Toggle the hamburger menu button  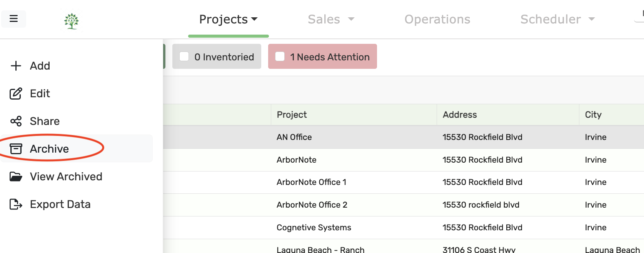click(x=13, y=19)
